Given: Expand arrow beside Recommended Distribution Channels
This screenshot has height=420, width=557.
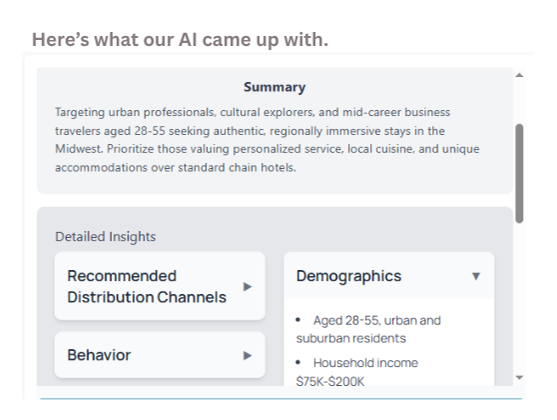Looking at the screenshot, I should [248, 286].
